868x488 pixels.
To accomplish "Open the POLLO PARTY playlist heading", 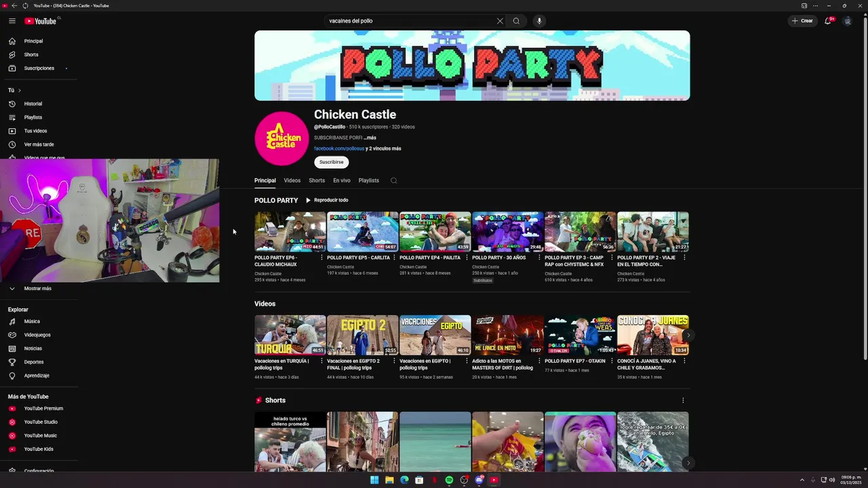I will coord(276,201).
